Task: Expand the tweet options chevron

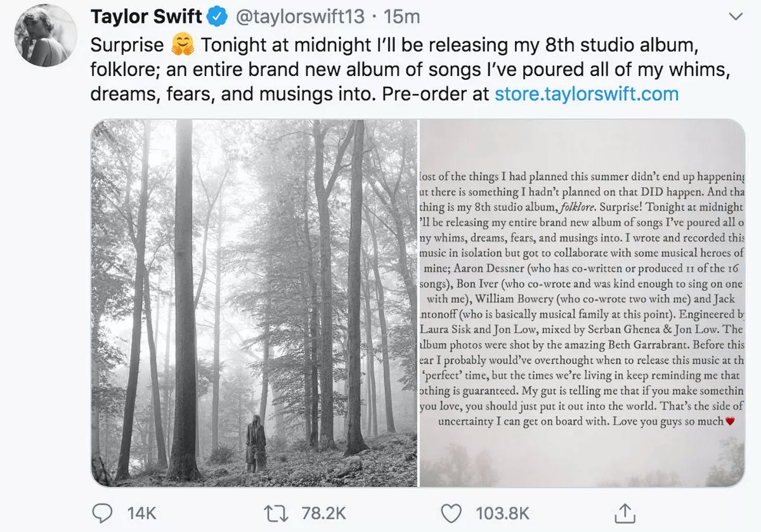Action: coord(735,17)
